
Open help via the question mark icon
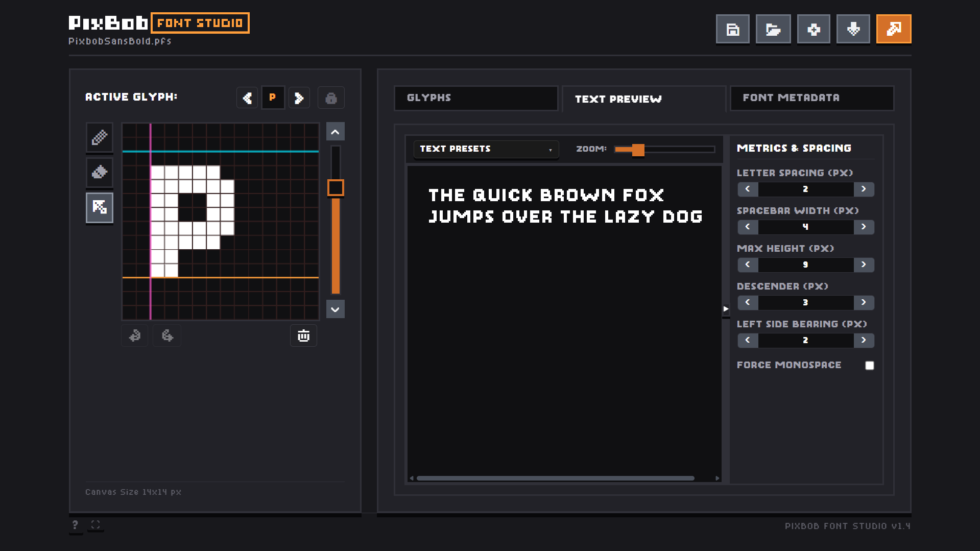tap(75, 525)
